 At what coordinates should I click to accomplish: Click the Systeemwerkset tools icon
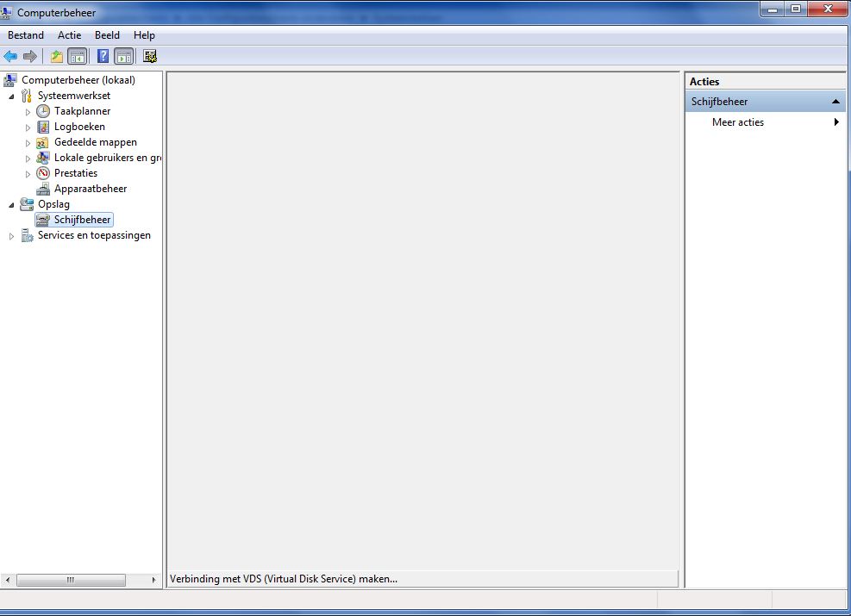point(27,96)
